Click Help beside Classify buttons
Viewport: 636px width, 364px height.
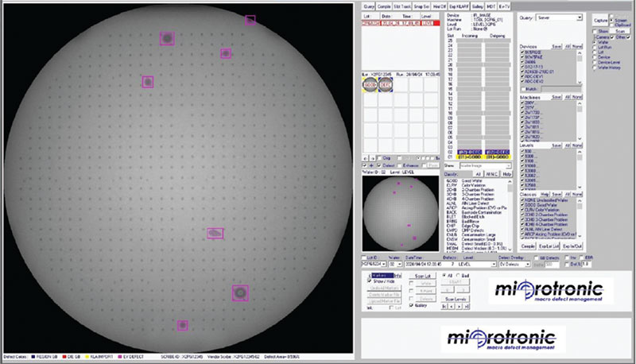click(506, 174)
